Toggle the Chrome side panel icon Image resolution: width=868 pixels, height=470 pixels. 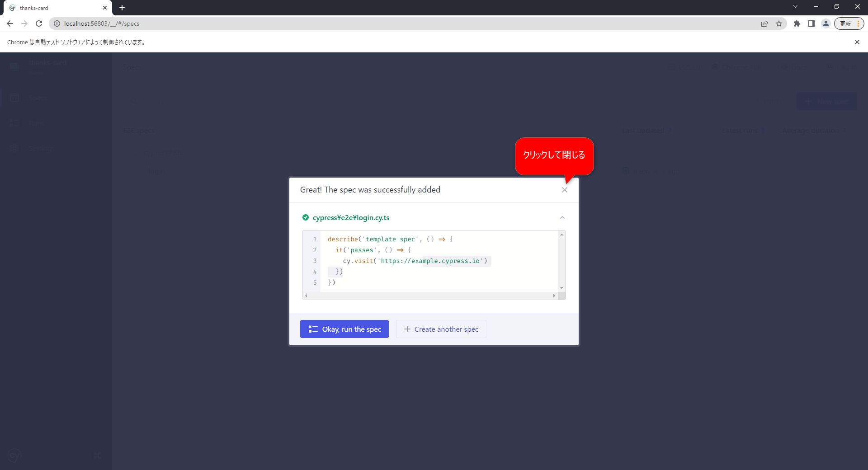[811, 23]
